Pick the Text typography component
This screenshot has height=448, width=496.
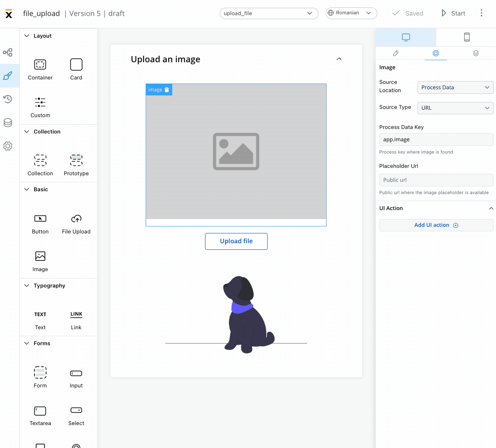tap(40, 320)
